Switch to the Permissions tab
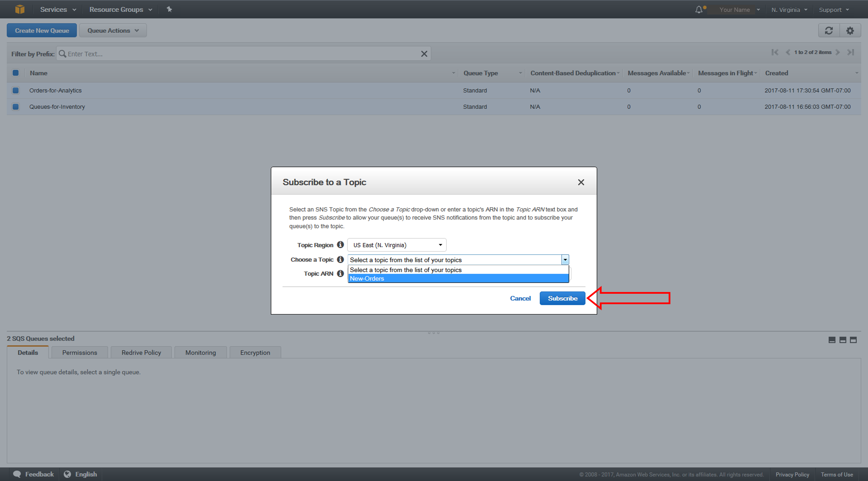 point(80,353)
